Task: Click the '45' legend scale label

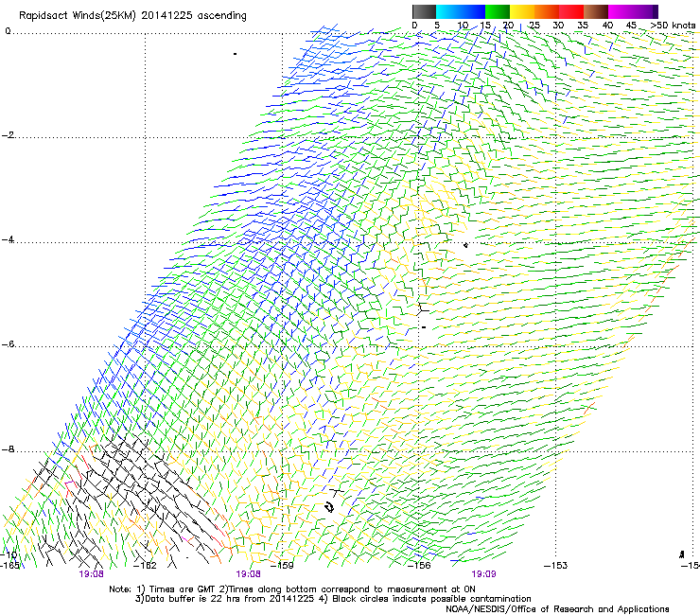Action: 631,26
